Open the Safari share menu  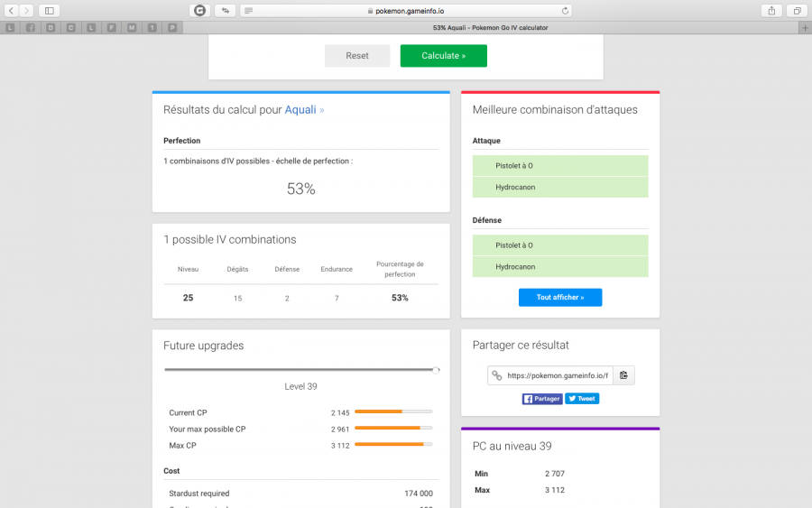point(772,11)
